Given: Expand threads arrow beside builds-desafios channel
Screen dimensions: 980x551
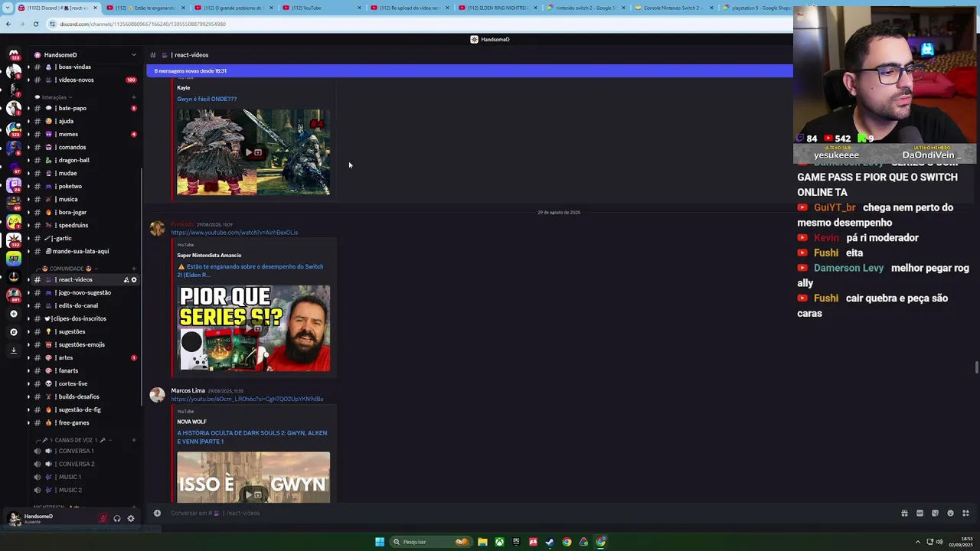Looking at the screenshot, I should pos(28,396).
